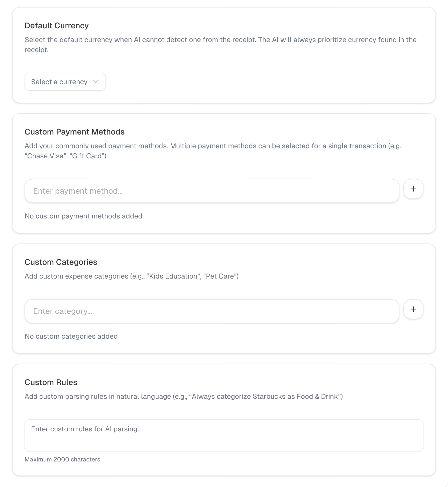Image resolution: width=448 pixels, height=487 pixels.
Task: Open the Select a currency dropdown
Action: tap(65, 82)
